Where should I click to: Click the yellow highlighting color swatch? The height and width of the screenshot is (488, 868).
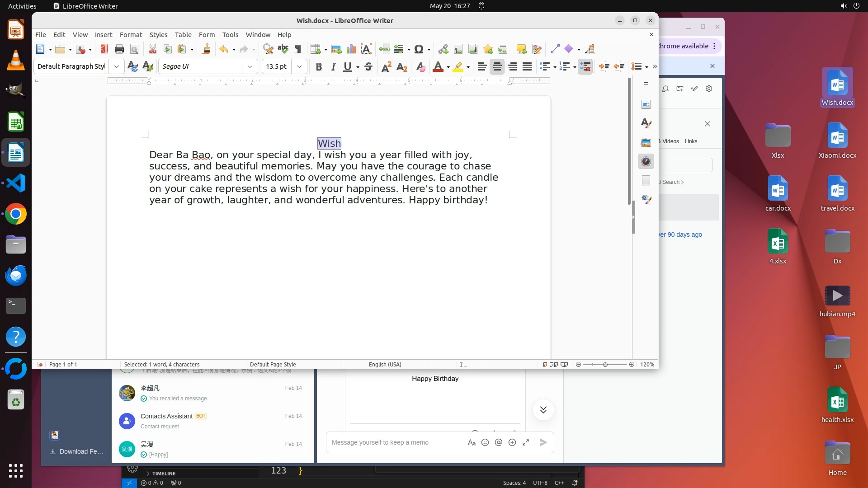coord(458,67)
